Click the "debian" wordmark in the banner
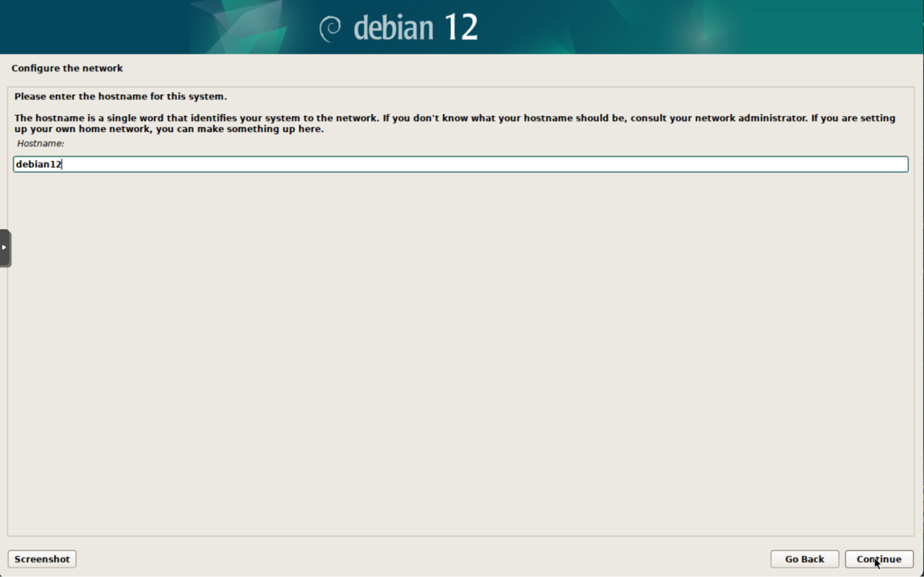Screen dimensions: 924x577 click(x=393, y=28)
